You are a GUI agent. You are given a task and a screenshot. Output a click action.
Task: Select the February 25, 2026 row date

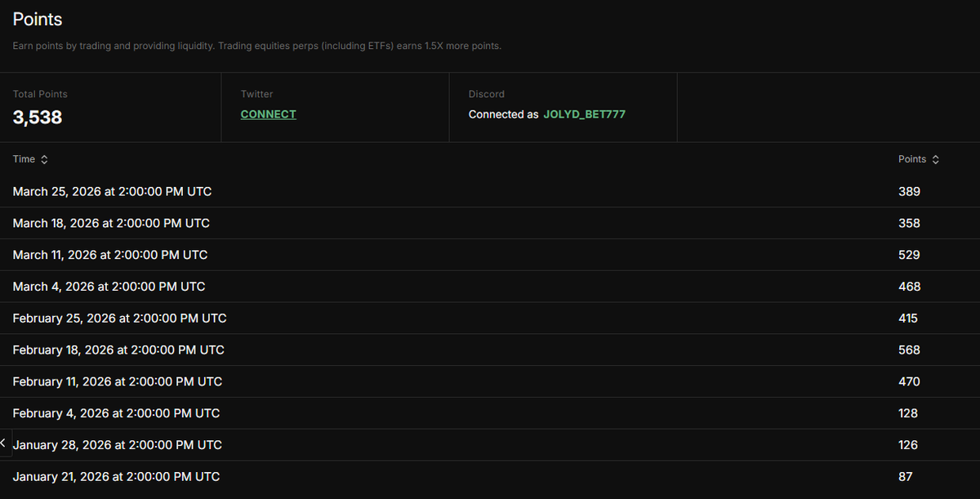click(120, 318)
